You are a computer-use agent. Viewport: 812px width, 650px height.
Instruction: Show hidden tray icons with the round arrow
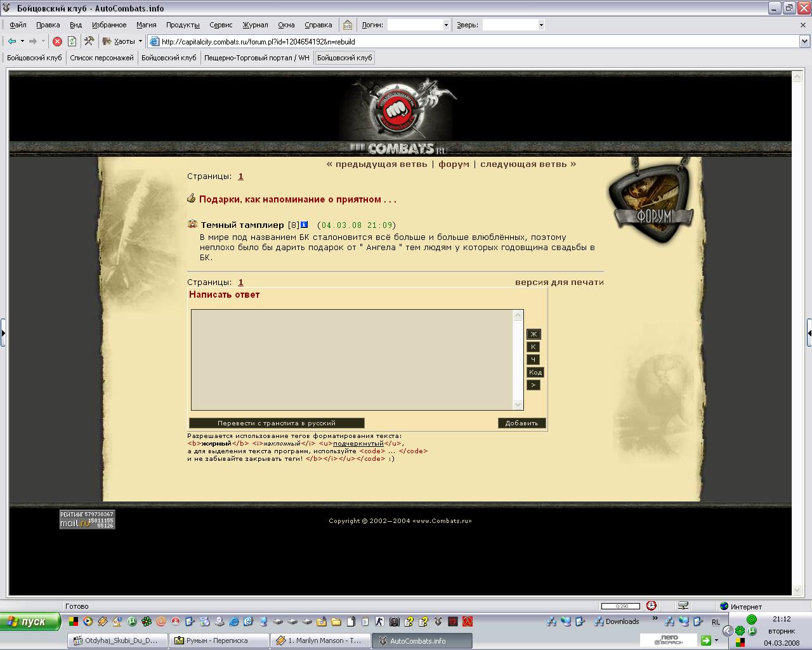(728, 631)
